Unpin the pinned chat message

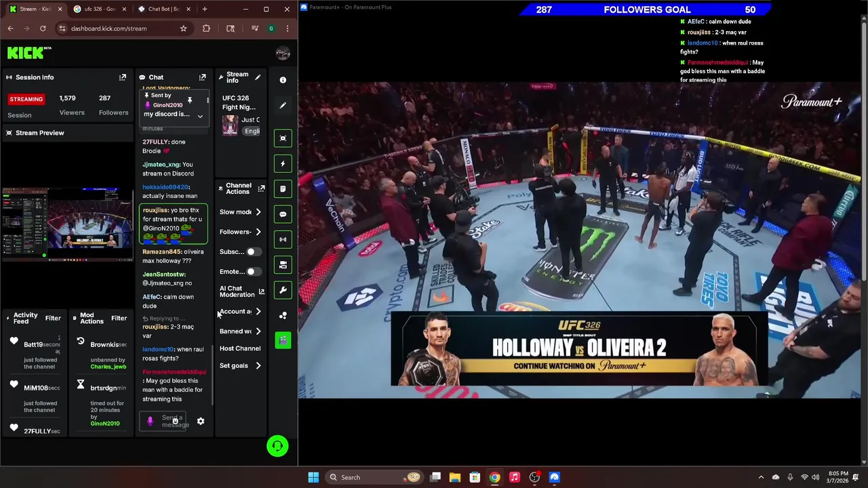(x=190, y=100)
